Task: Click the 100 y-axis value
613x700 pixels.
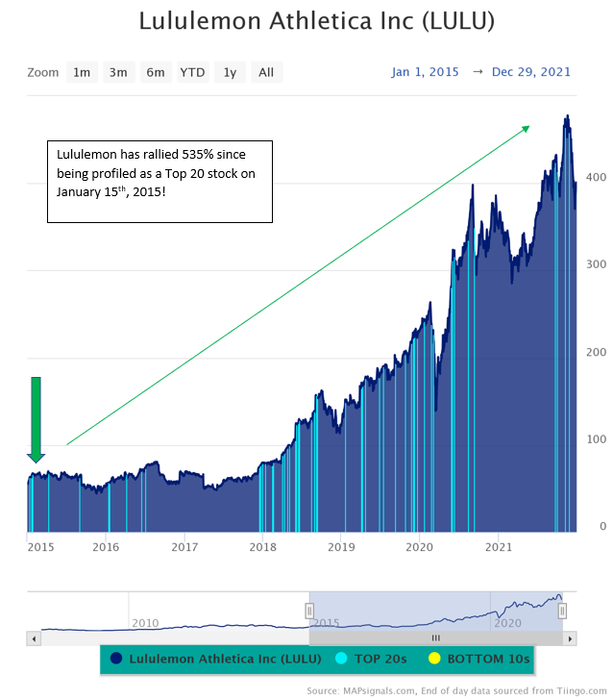Action: click(596, 439)
